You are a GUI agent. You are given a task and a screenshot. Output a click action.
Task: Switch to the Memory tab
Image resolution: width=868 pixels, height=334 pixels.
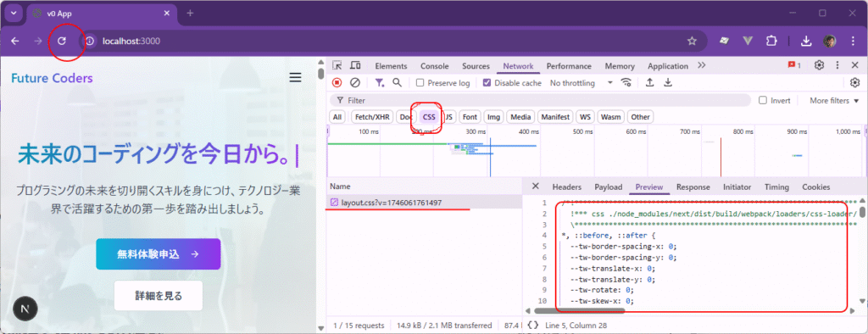[x=620, y=66]
